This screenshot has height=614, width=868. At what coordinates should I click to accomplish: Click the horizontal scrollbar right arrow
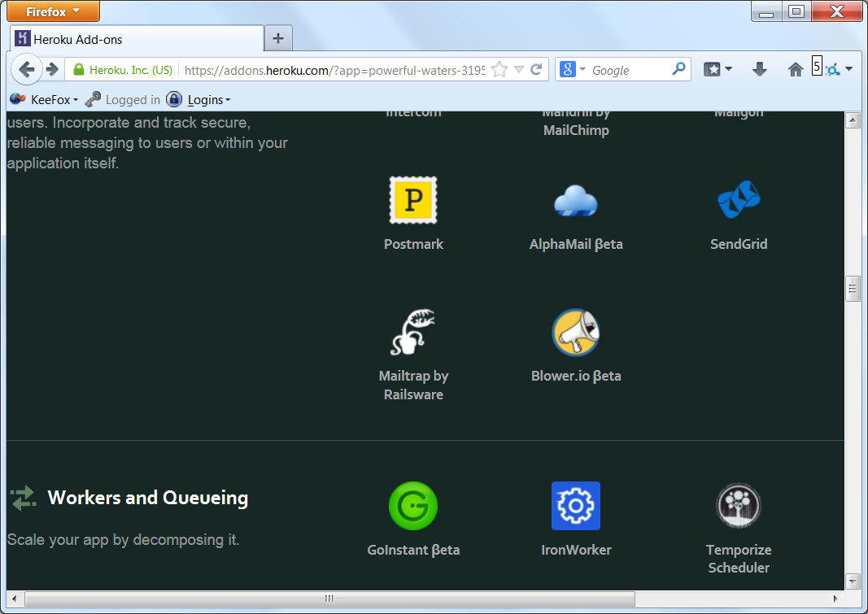click(836, 599)
